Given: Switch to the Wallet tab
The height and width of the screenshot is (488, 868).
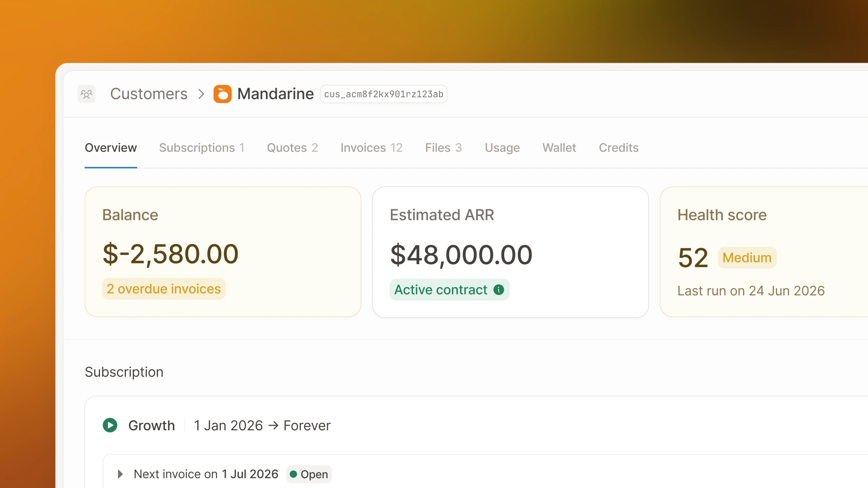Looking at the screenshot, I should pos(559,148).
